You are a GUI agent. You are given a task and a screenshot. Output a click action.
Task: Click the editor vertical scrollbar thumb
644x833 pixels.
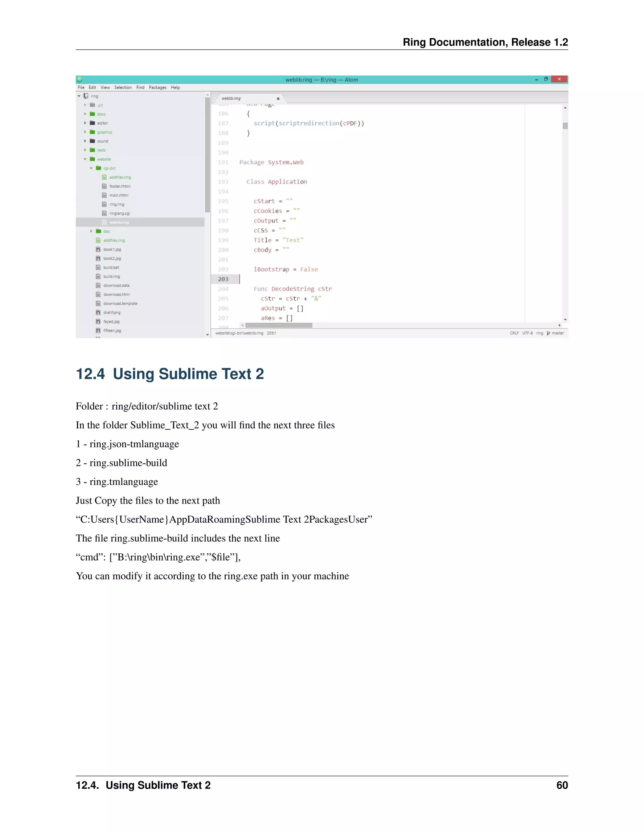point(565,126)
